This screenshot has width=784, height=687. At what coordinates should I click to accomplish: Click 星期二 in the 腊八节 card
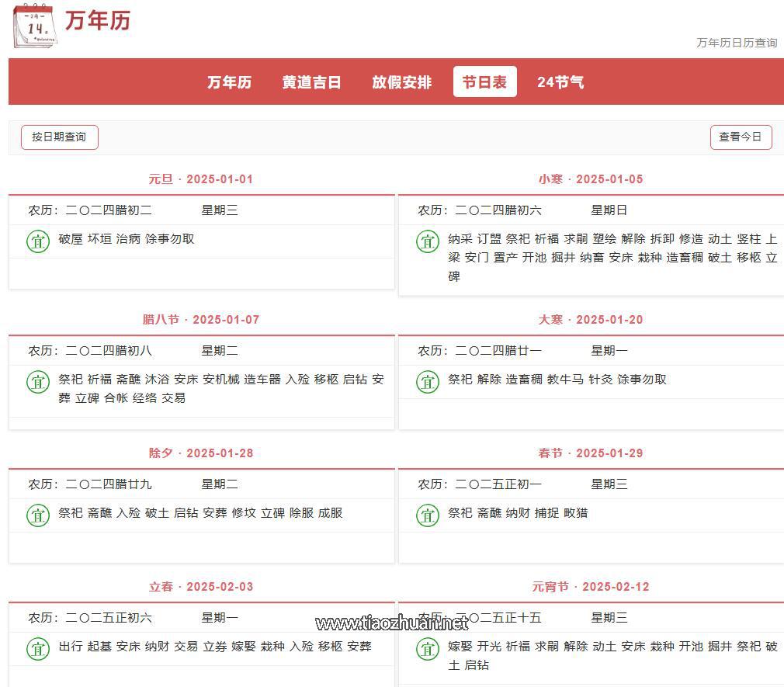click(220, 351)
